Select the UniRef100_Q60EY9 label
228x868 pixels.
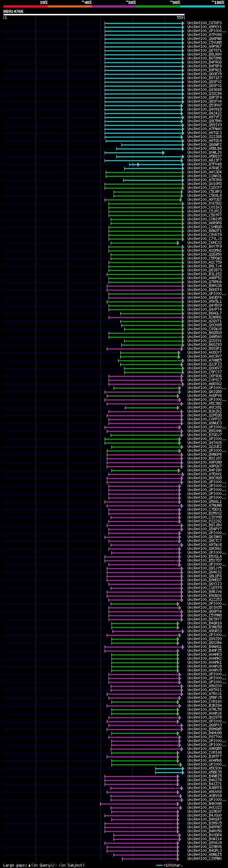[204, 74]
